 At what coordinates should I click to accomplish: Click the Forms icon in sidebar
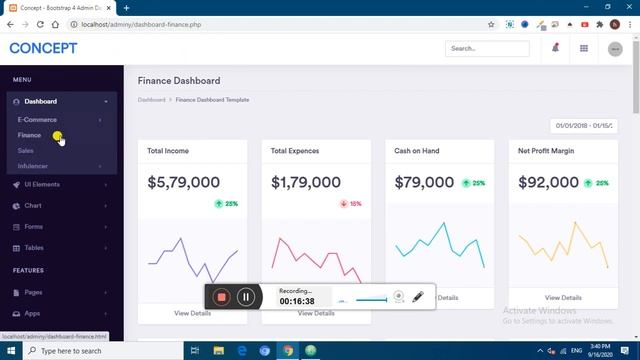[16, 227]
